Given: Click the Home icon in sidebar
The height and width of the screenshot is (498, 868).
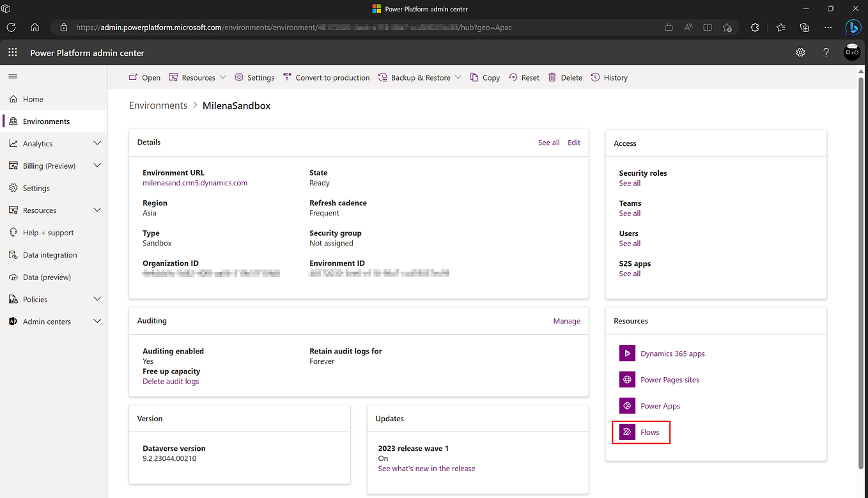Looking at the screenshot, I should click(x=13, y=99).
